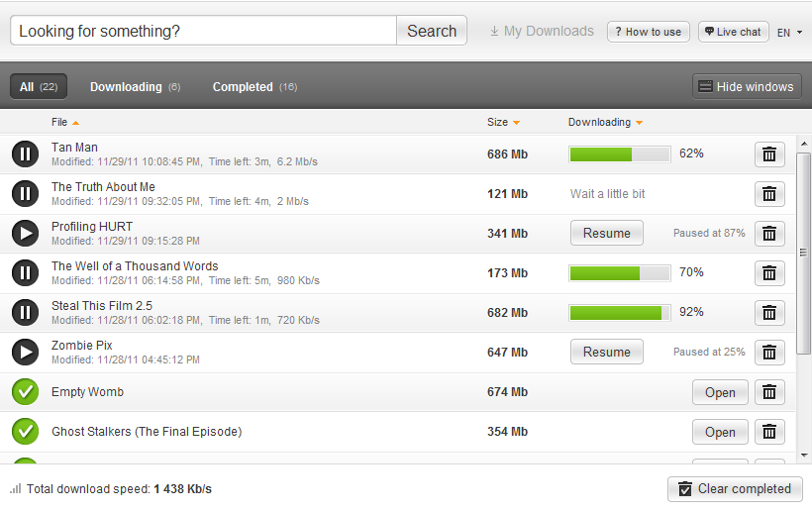Sort by the Downloading column arrow

[639, 123]
